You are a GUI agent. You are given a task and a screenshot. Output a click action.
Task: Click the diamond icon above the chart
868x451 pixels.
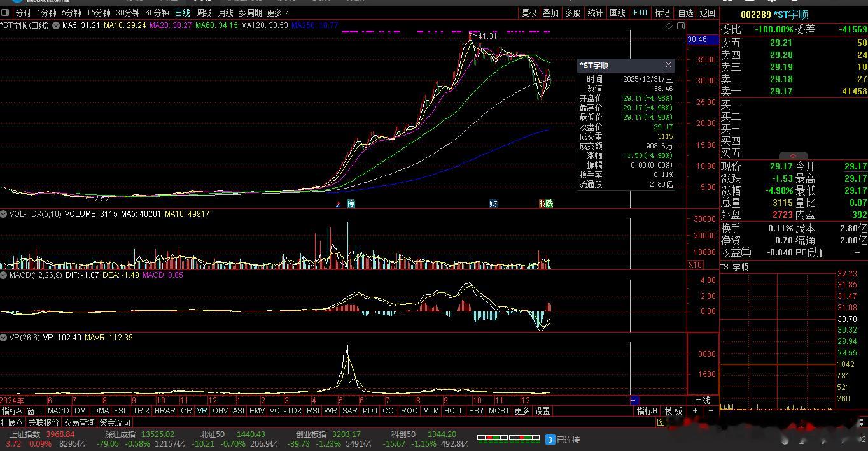click(669, 25)
